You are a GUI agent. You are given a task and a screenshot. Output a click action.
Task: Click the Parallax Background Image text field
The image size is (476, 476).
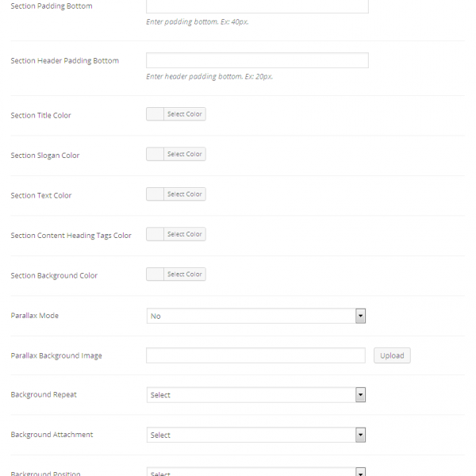pyautogui.click(x=255, y=355)
